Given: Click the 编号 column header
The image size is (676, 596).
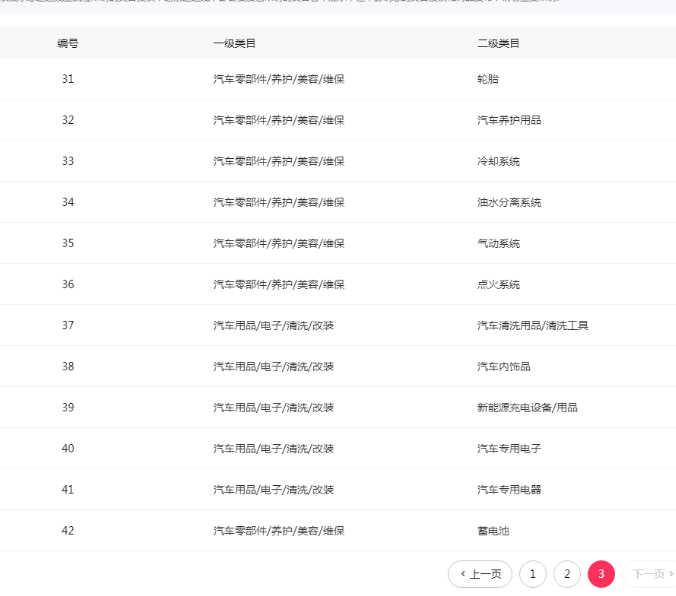Looking at the screenshot, I should point(68,43).
